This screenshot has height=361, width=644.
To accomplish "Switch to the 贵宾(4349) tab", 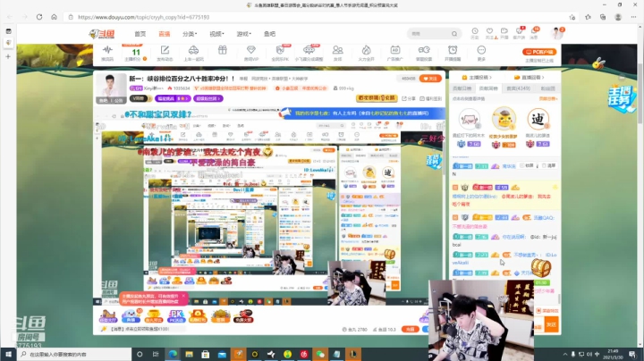I will pyautogui.click(x=518, y=88).
